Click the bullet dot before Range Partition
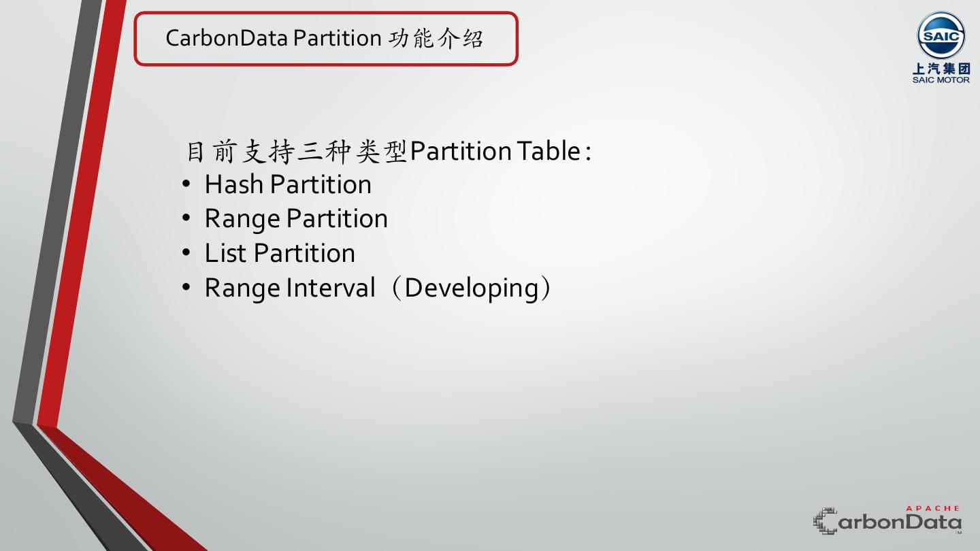Screen dimensions: 980x551 point(187,218)
